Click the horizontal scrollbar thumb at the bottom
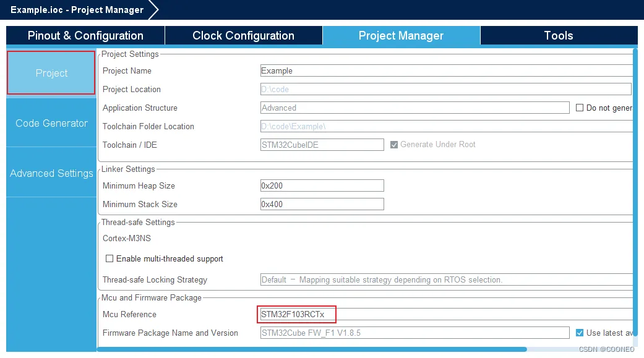 tap(312, 349)
